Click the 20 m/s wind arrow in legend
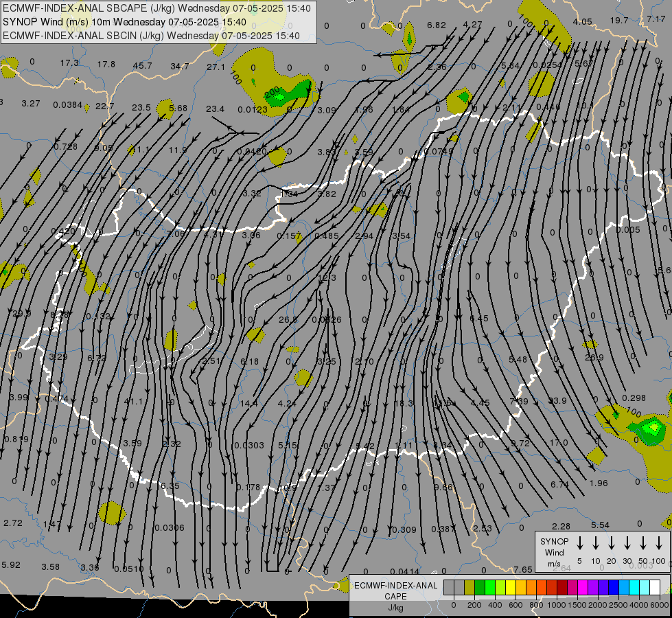The image size is (672, 618). point(611,542)
